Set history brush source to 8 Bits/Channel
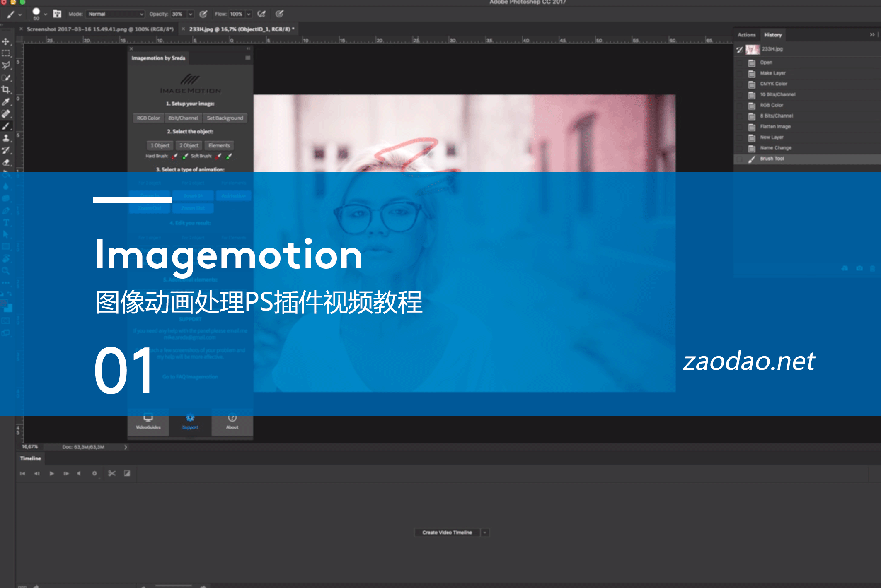881x588 pixels. (x=739, y=116)
